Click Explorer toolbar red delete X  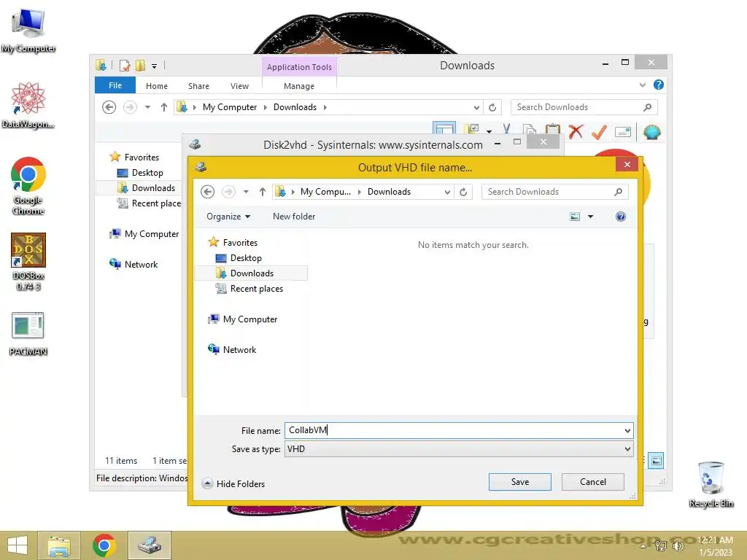(576, 131)
